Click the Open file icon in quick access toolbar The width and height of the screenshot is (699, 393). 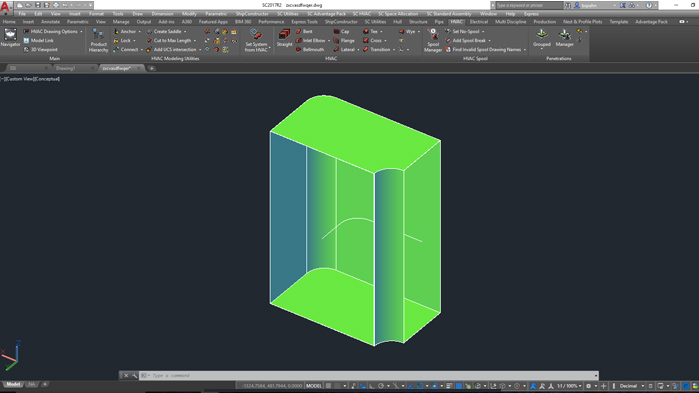[x=28, y=5]
